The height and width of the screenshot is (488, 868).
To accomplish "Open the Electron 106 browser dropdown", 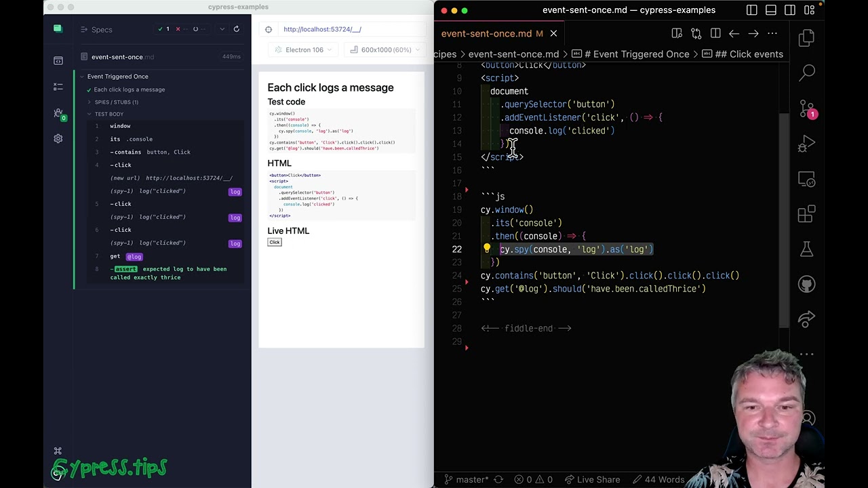I will [303, 49].
